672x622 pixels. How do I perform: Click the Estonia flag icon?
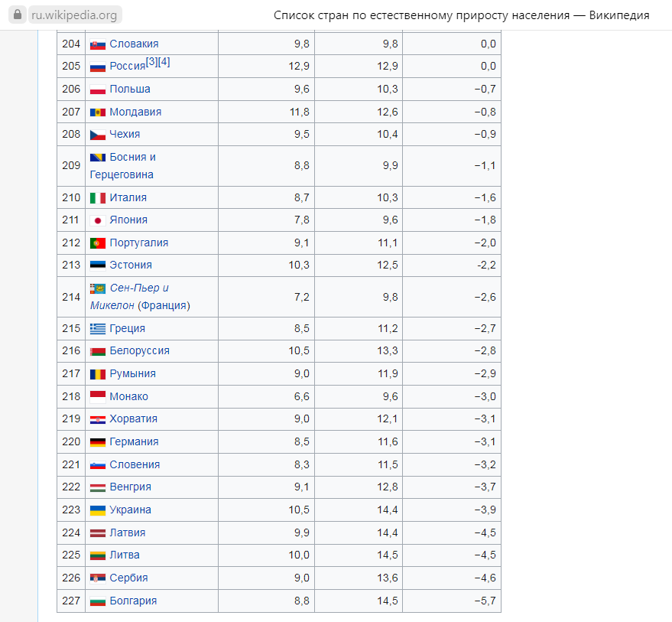pyautogui.click(x=98, y=265)
